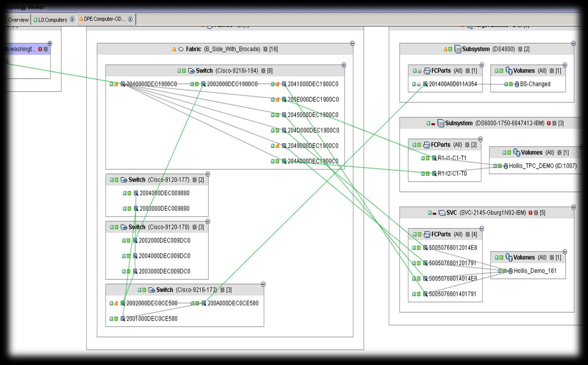Screen dimensions: 588x365
Task: Select the Hollis_Demo_161 volume icon
Action: pyautogui.click(x=511, y=271)
